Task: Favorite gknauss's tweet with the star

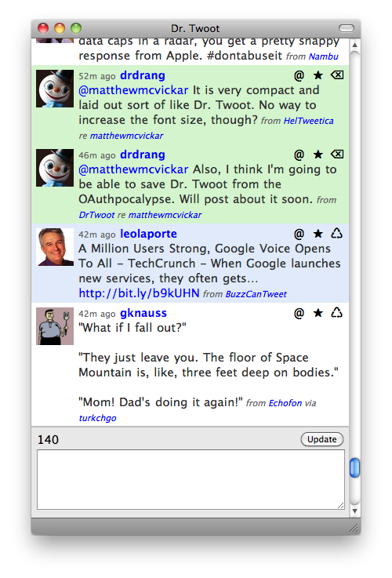Action: 318,313
